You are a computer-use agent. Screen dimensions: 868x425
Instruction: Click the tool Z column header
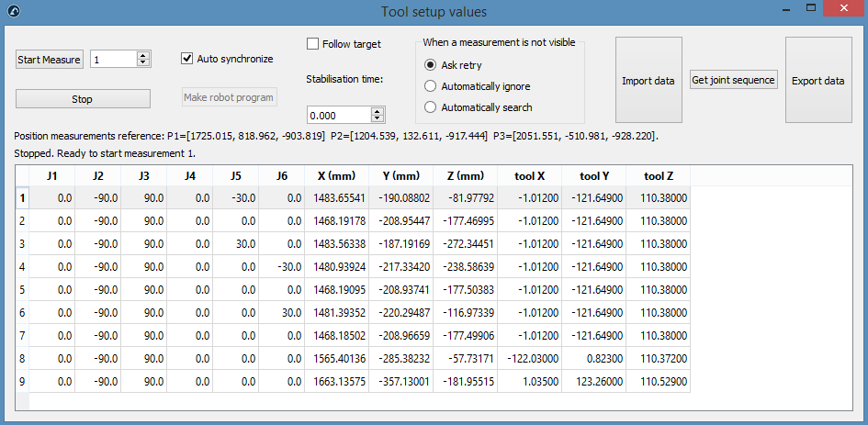pos(658,175)
